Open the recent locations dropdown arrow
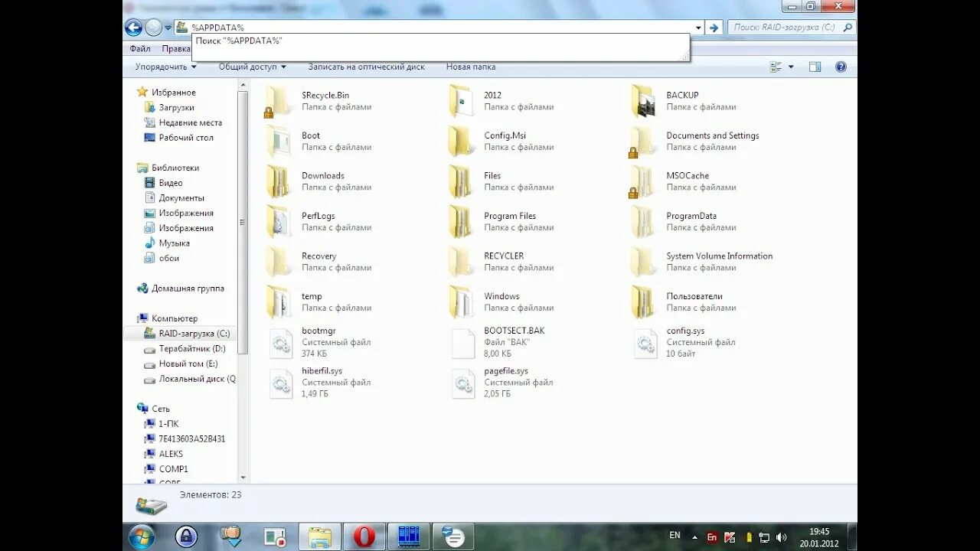The height and width of the screenshot is (551, 980). (x=168, y=28)
